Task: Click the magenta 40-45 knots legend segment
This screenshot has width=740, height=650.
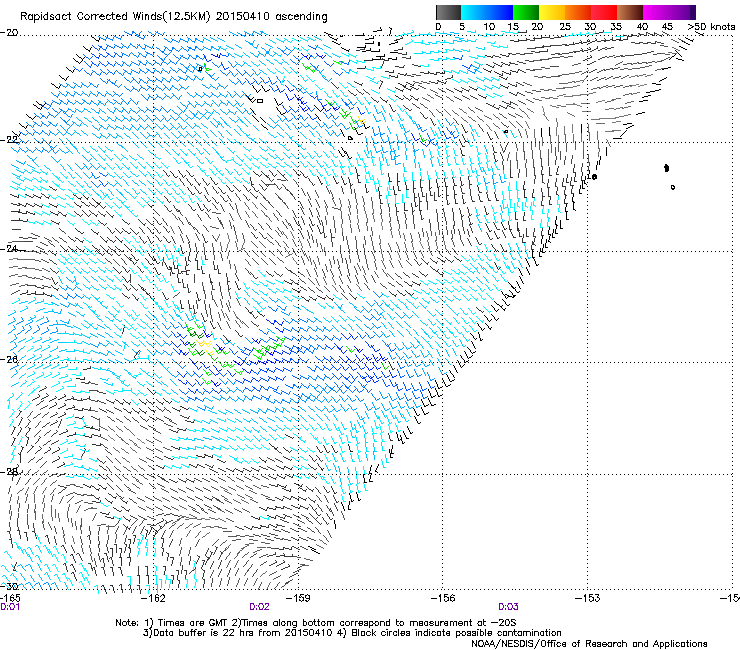Action: click(656, 12)
